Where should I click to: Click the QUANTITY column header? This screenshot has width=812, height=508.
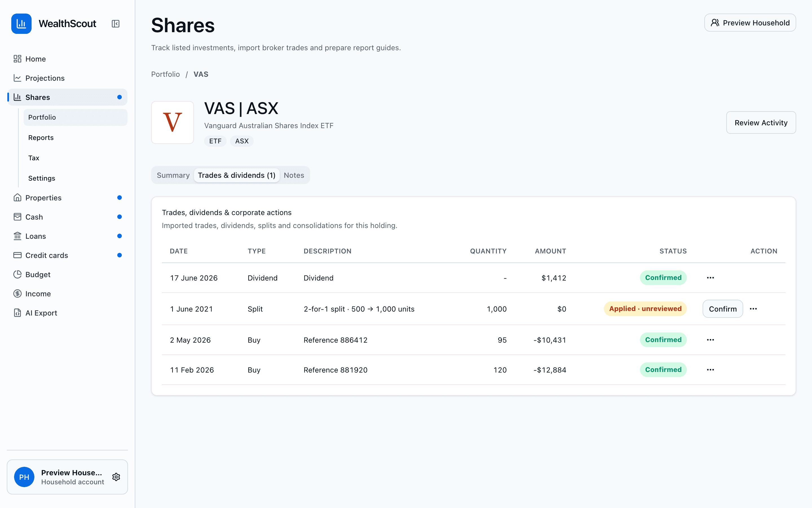pyautogui.click(x=488, y=251)
